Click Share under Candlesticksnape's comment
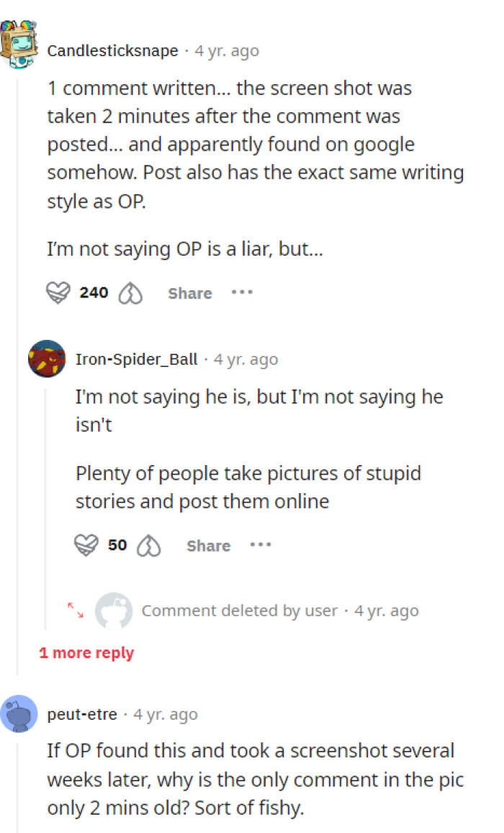The image size is (504, 833). point(189,292)
